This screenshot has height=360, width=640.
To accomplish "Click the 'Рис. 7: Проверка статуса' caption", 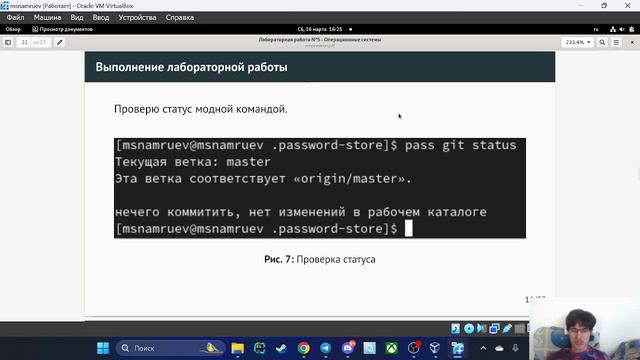I will [x=320, y=259].
